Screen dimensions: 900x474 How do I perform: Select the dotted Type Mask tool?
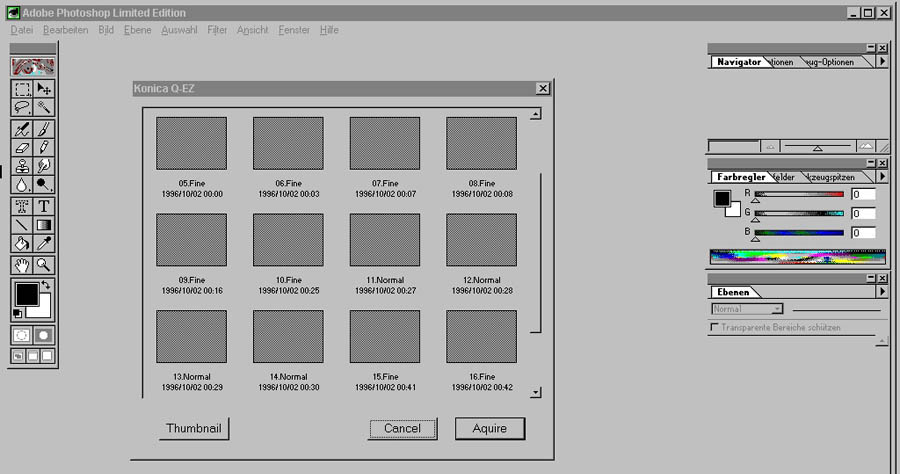click(22, 207)
